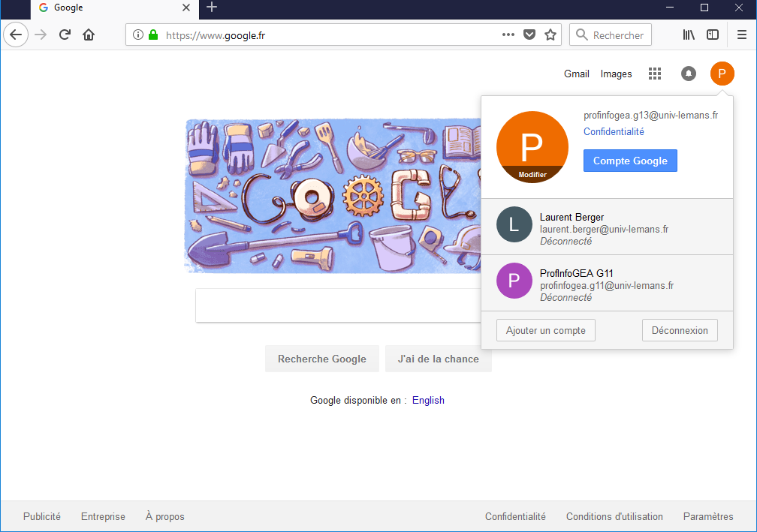
Task: Open the Firefox library icon
Action: (689, 35)
